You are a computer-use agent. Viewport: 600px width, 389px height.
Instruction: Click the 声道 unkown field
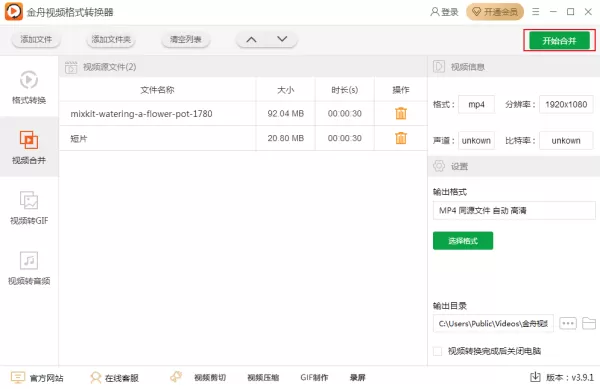click(476, 141)
